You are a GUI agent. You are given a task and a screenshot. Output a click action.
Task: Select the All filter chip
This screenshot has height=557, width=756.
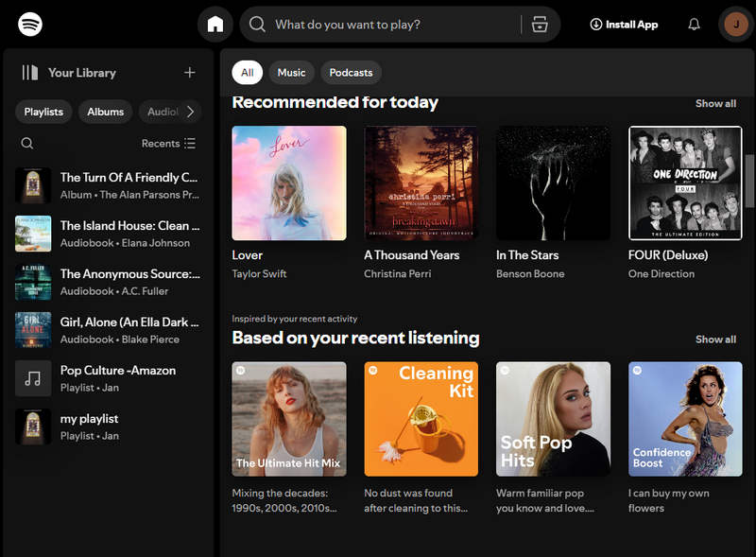click(x=247, y=73)
